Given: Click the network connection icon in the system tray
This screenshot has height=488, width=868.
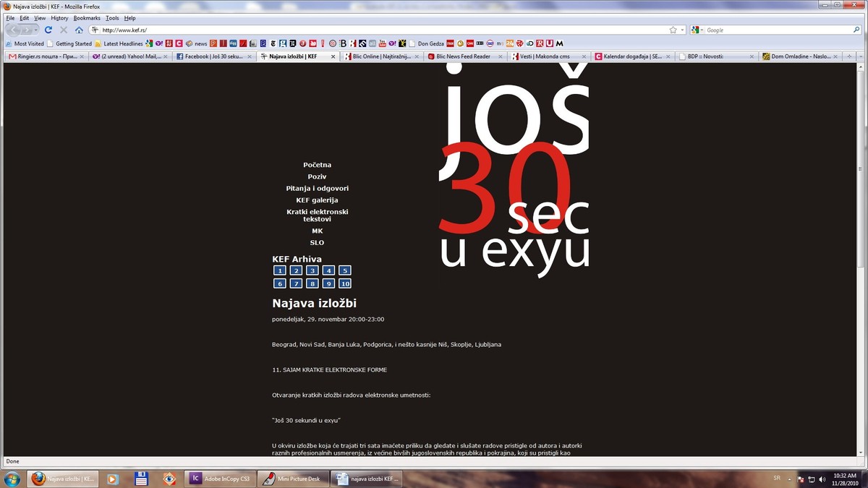Looking at the screenshot, I should coord(812,479).
